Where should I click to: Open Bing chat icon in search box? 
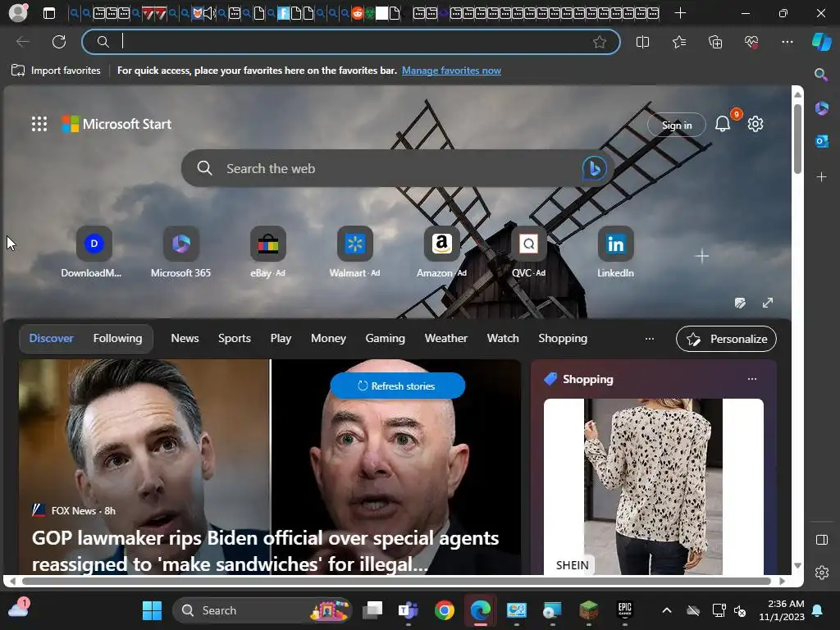click(594, 168)
